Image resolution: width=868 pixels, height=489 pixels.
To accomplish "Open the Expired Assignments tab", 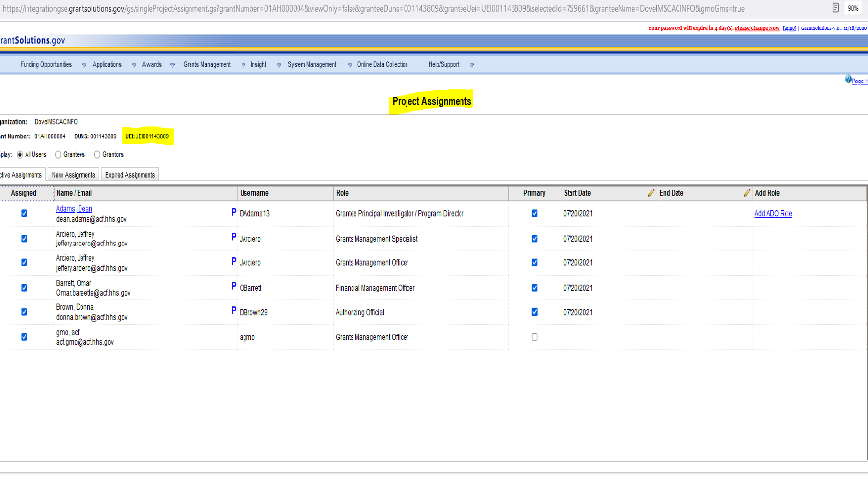I will coord(130,174).
